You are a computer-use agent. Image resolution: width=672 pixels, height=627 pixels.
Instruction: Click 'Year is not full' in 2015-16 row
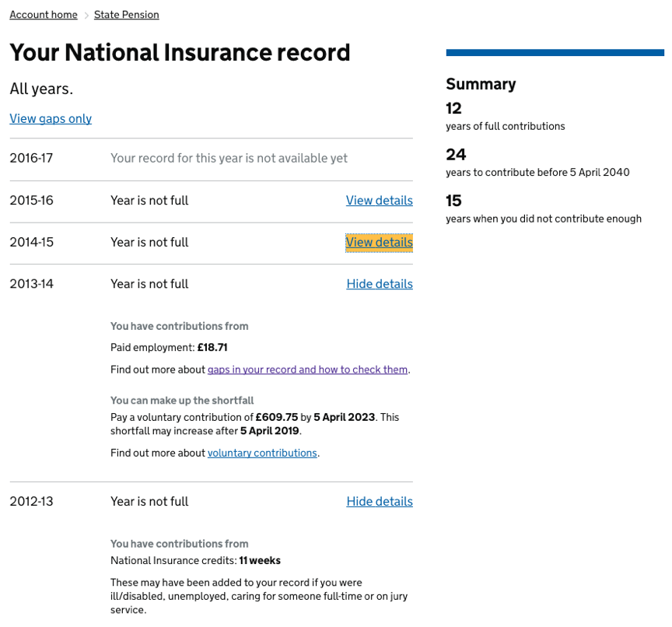[149, 201]
